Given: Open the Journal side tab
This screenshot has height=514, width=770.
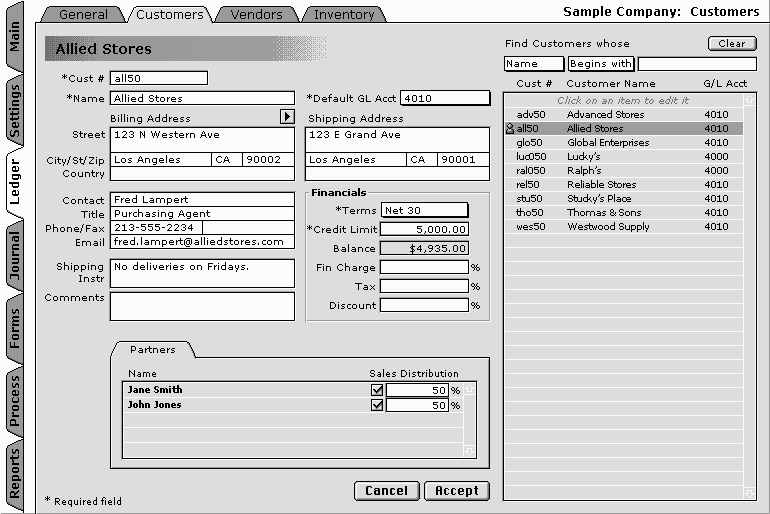Looking at the screenshot, I should [14, 255].
